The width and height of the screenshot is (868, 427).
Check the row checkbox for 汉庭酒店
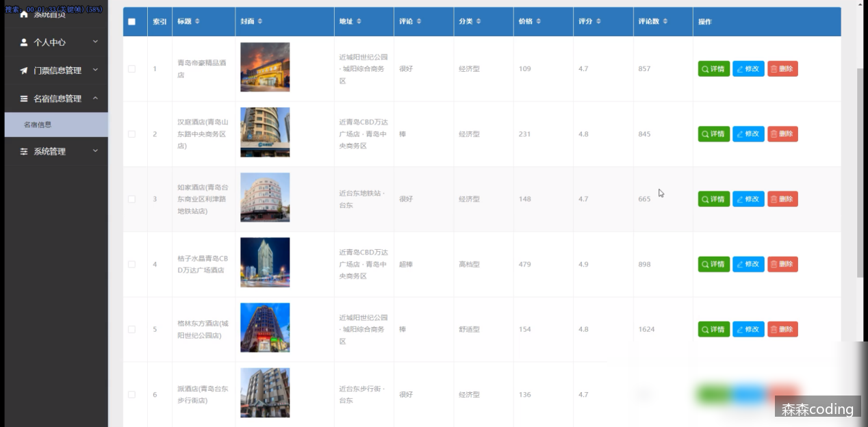[x=132, y=134]
